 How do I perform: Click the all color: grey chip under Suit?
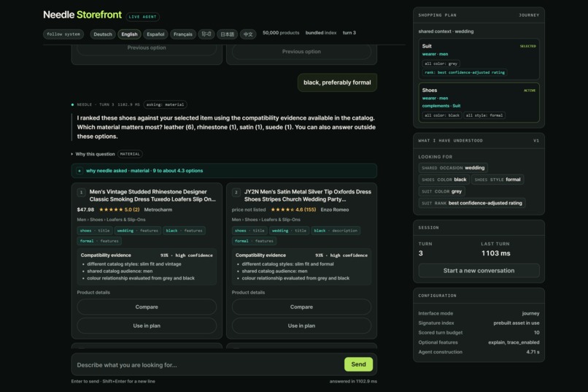pos(441,64)
